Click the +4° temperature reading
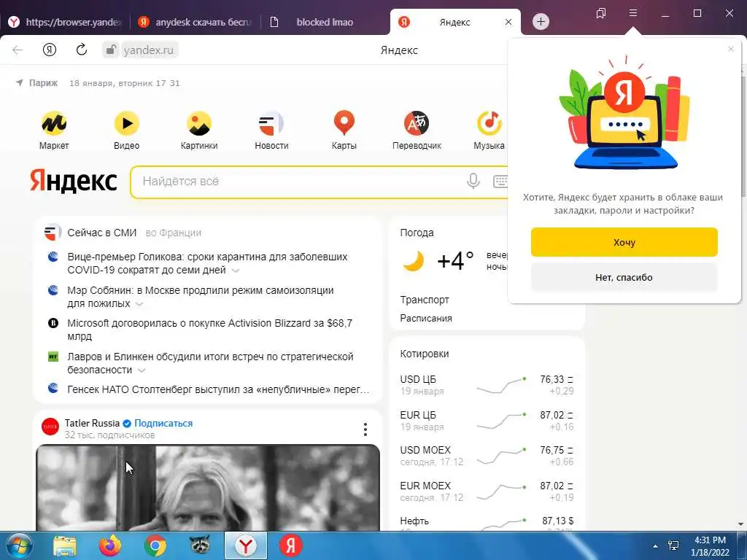The width and height of the screenshot is (747, 560). click(455, 261)
